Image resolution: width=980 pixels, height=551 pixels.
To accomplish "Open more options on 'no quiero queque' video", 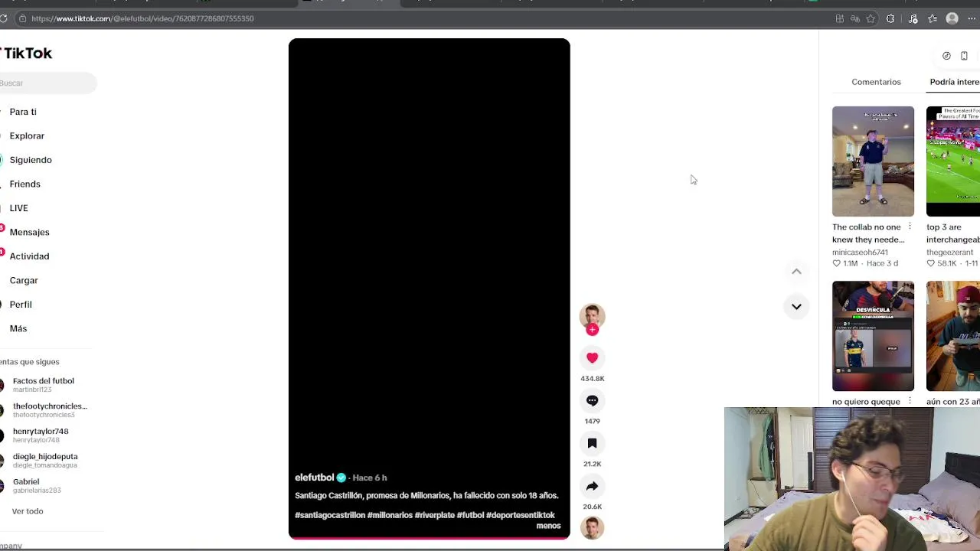I will 910,401.
